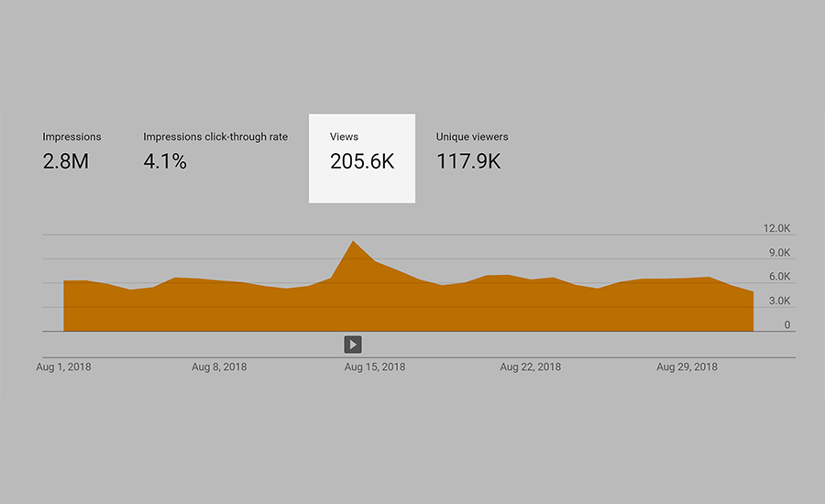This screenshot has height=504, width=825.
Task: Click the highest peak of the views chart
Action: [x=353, y=241]
